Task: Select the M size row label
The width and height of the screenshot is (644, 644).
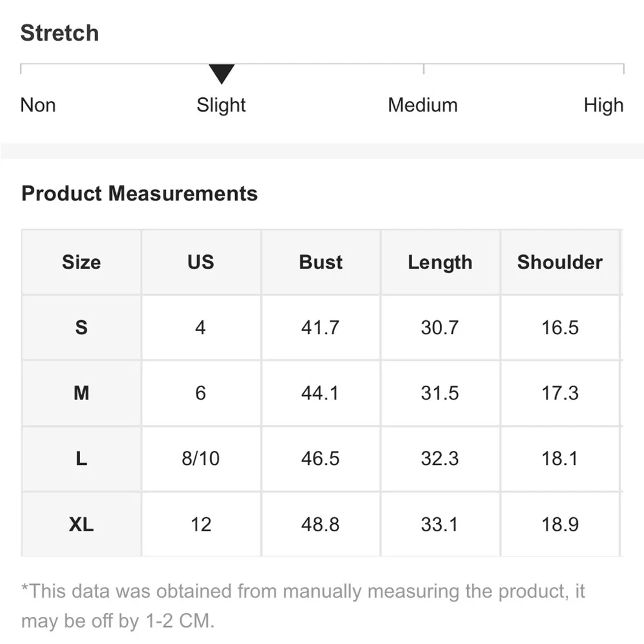Action: 81,393
